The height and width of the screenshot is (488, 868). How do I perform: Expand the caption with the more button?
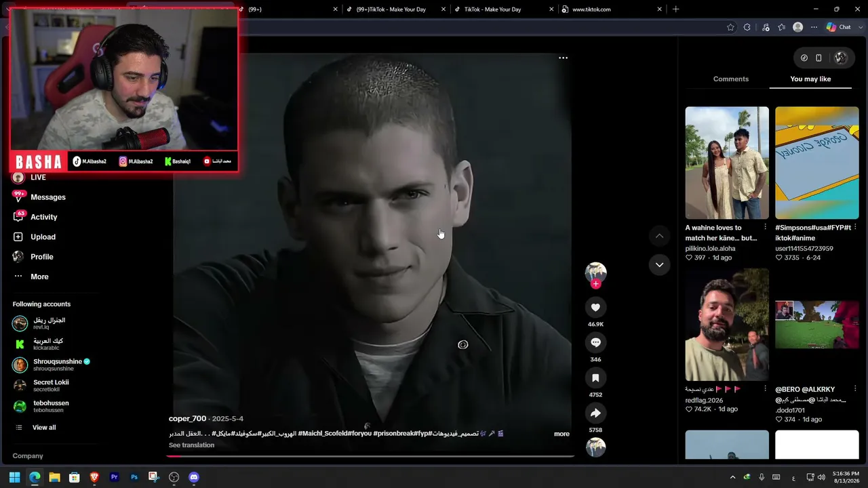click(x=561, y=434)
